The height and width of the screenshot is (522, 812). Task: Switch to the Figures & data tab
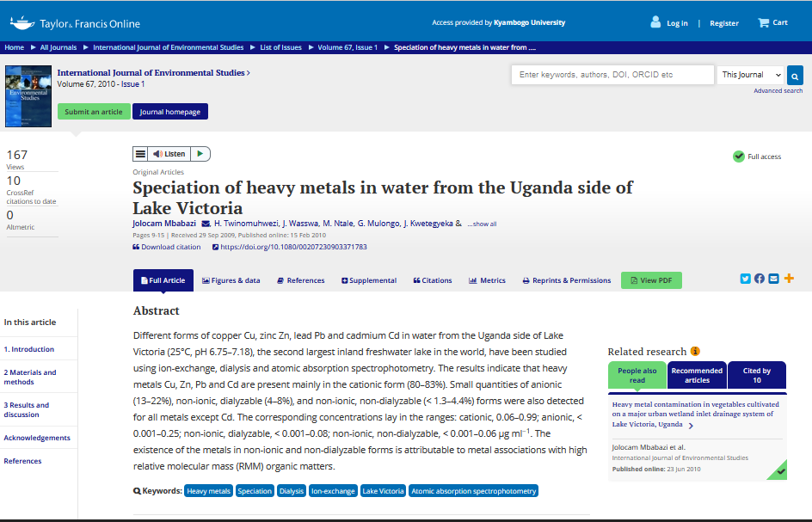tap(231, 280)
